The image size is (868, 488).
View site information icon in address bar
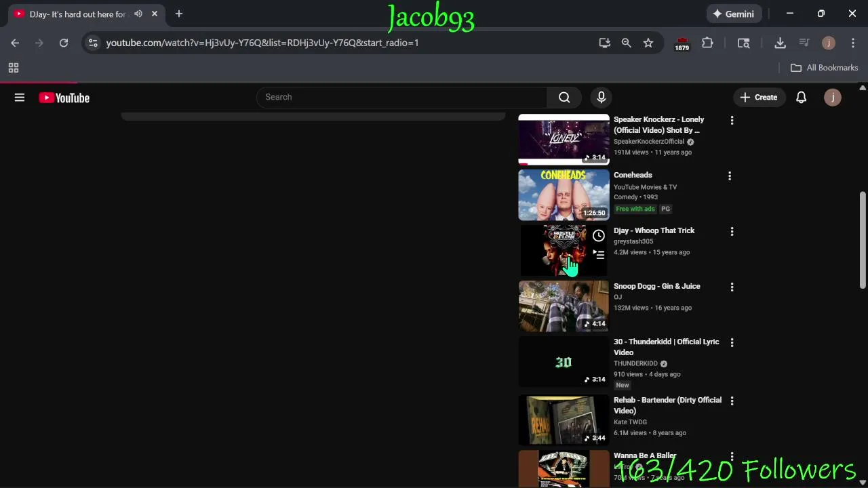pos(93,43)
